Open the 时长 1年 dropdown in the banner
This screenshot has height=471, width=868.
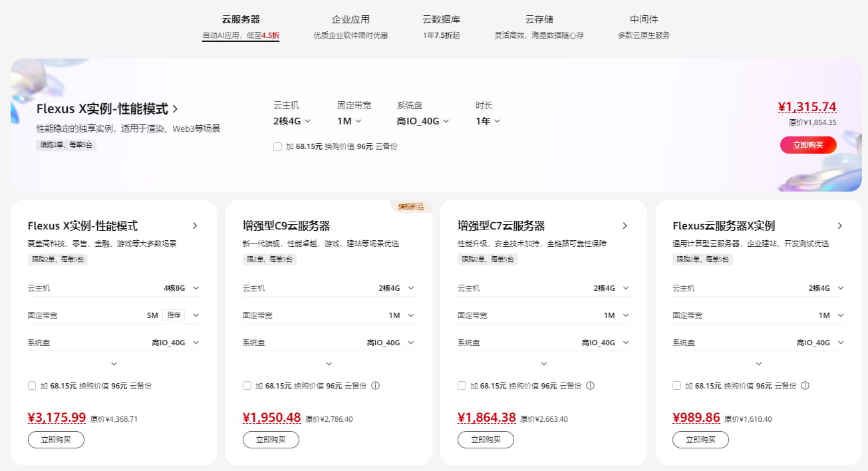click(488, 120)
